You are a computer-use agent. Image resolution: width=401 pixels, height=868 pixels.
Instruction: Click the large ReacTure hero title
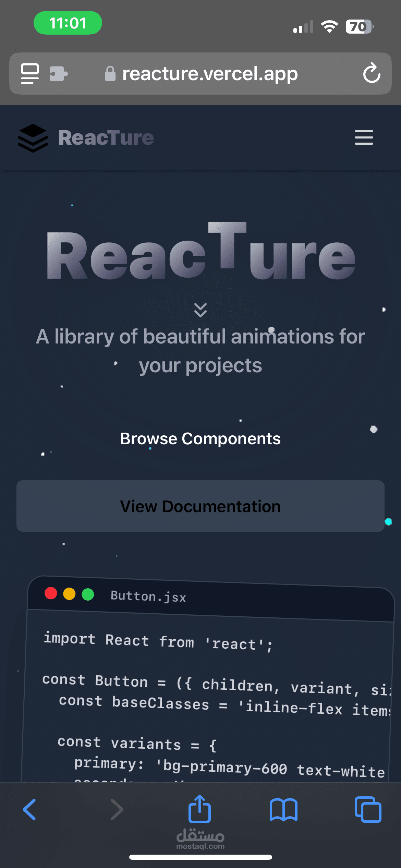point(200,251)
